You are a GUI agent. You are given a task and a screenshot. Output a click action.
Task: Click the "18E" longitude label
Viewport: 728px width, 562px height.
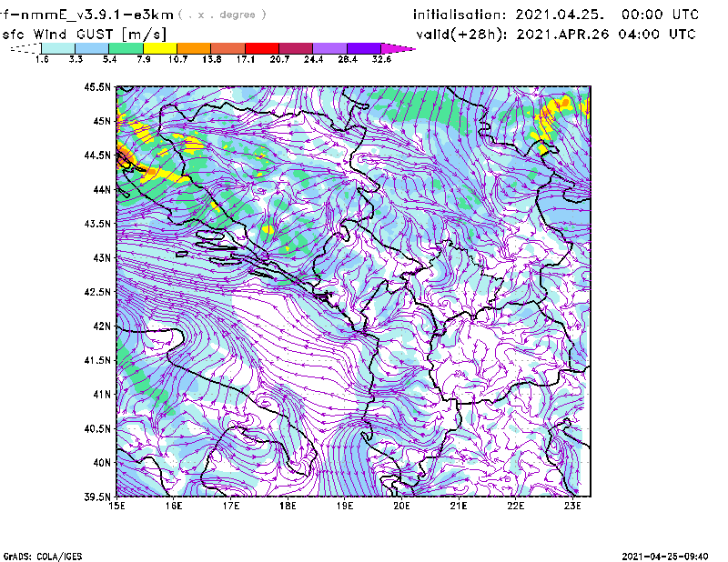point(288,506)
